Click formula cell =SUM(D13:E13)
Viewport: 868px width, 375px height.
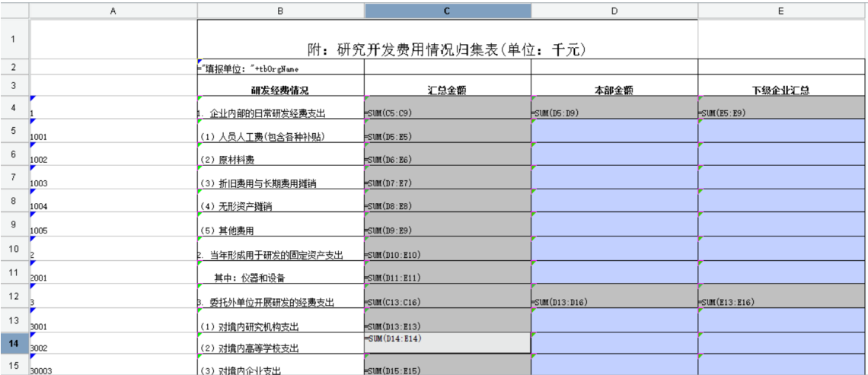(448, 319)
